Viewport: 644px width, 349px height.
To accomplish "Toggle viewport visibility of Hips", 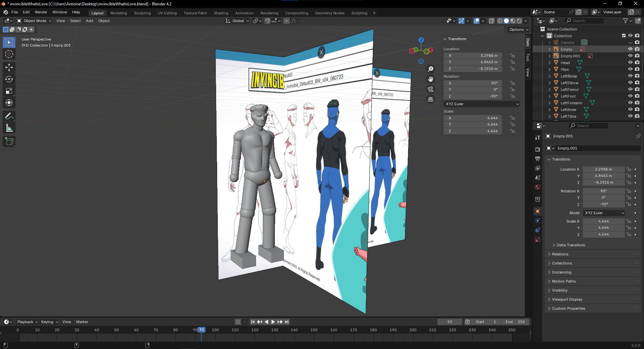I will (x=630, y=69).
